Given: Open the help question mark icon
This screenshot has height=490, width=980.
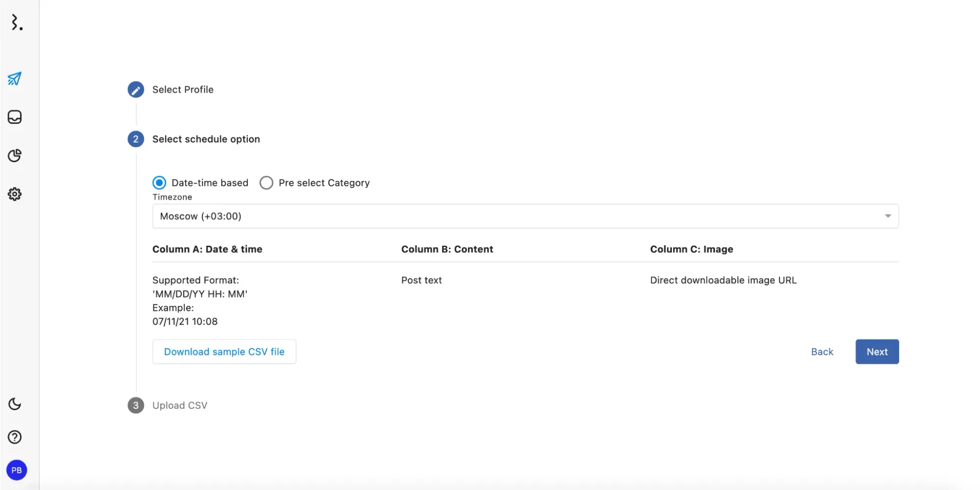Looking at the screenshot, I should (x=15, y=437).
